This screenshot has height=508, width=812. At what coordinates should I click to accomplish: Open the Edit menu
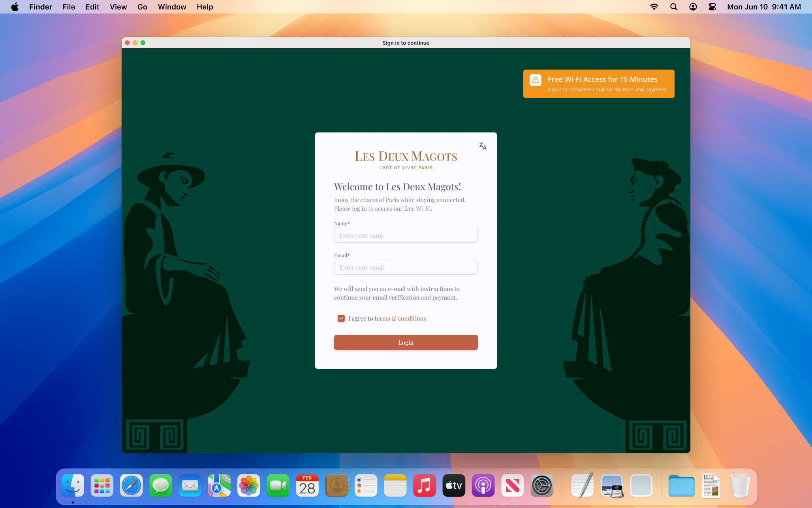(92, 7)
